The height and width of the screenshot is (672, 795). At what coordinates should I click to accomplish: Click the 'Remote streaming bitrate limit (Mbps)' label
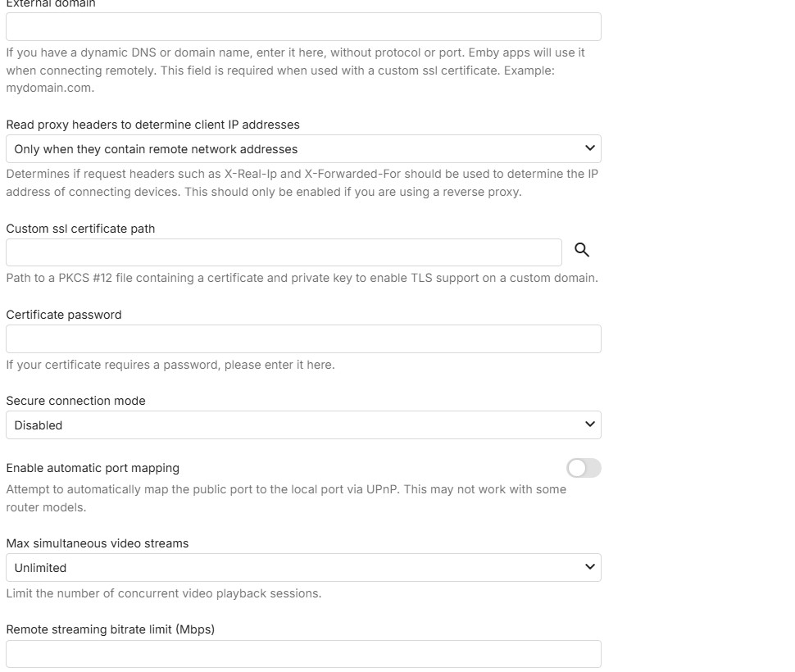[x=111, y=629]
